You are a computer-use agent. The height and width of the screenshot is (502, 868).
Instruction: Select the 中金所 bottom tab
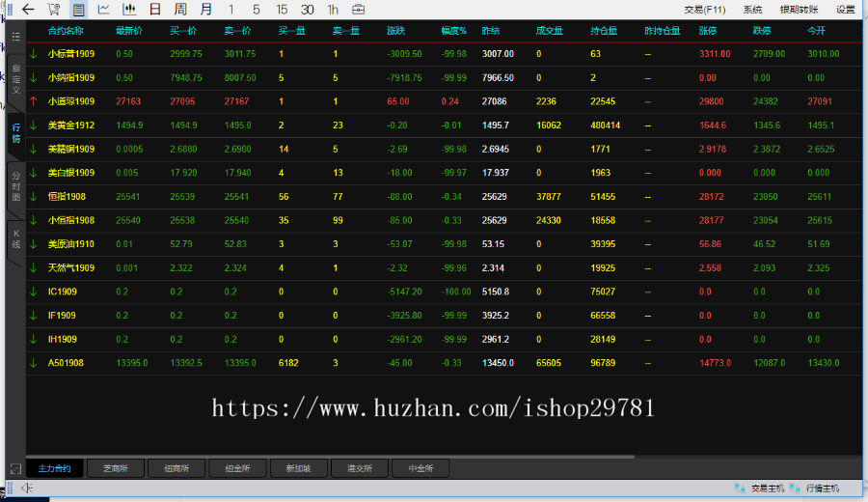tap(420, 468)
